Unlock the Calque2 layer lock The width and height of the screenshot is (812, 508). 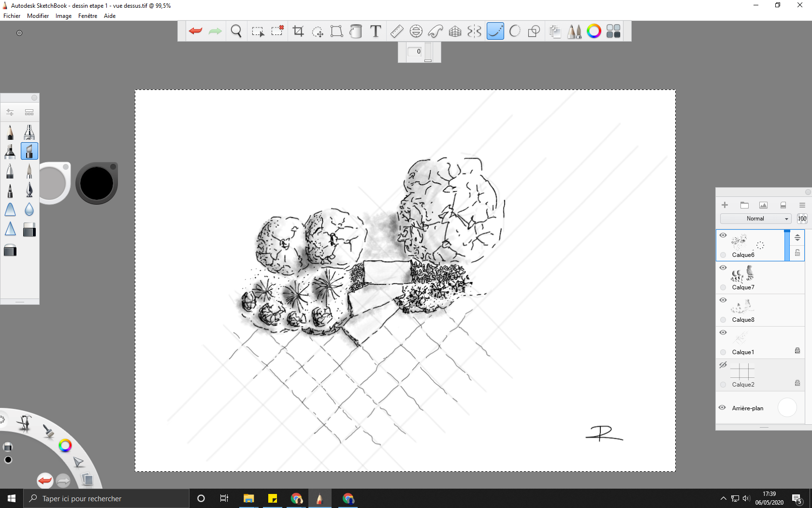(797, 383)
